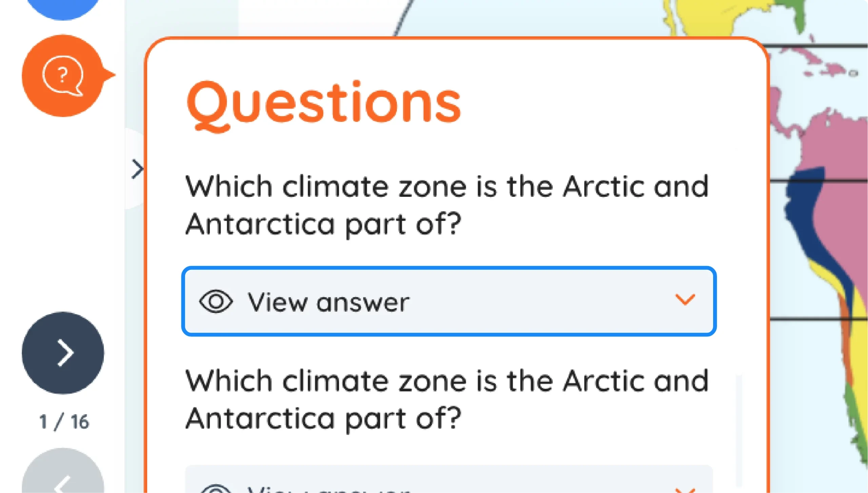Click the eye icon in the bottom View answer box

coord(216,489)
